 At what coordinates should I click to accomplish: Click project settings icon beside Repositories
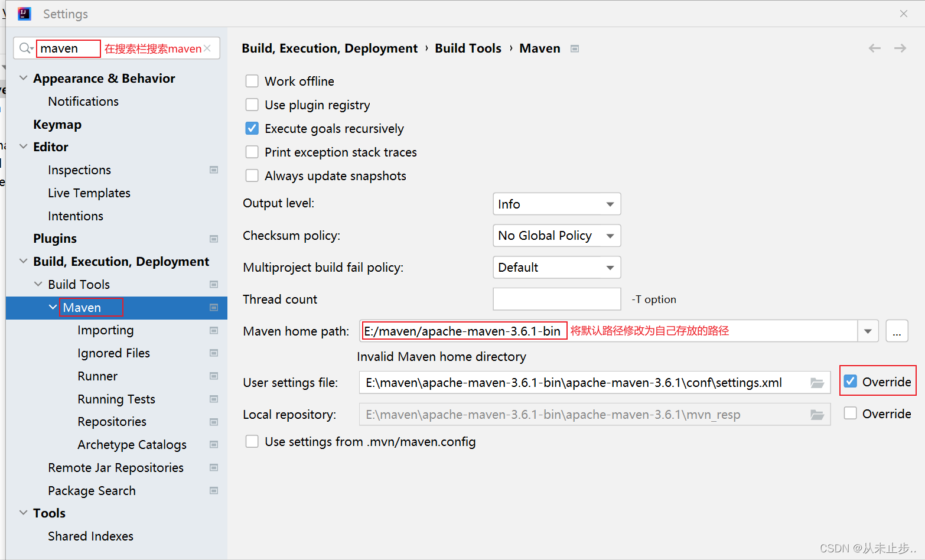[214, 422]
